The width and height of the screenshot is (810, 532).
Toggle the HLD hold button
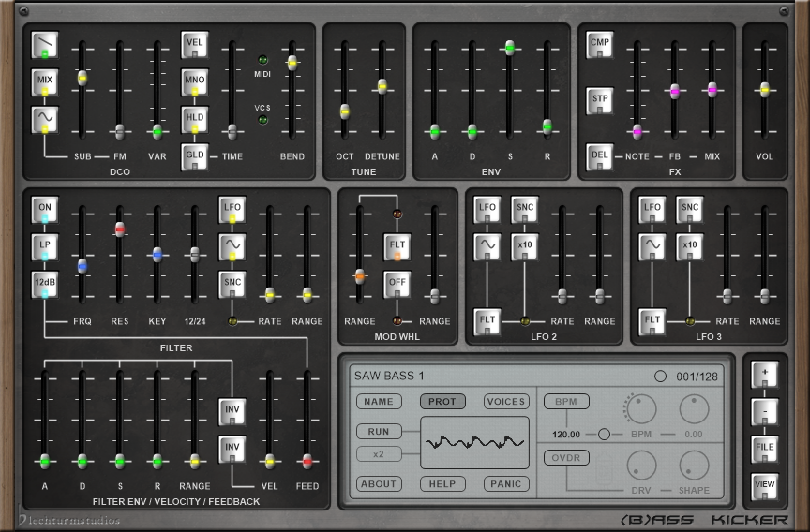(x=194, y=120)
